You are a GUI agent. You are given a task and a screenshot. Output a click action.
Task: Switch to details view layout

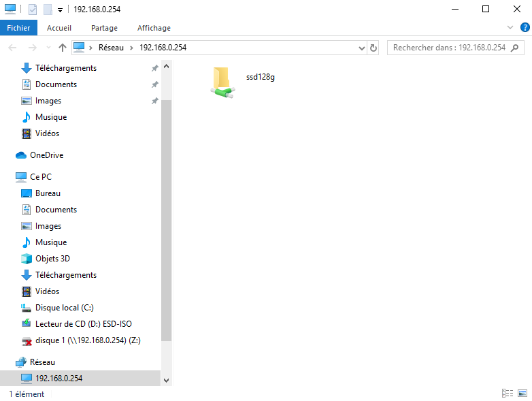(507, 394)
